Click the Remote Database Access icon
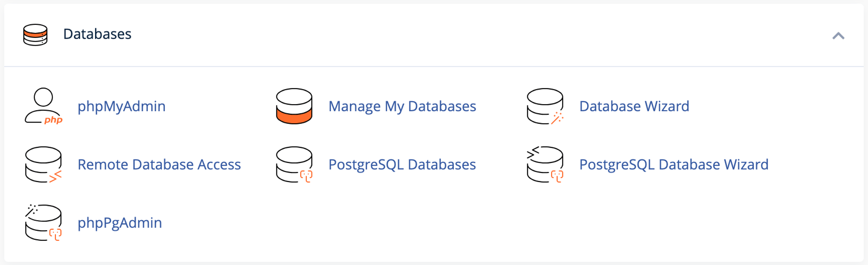 pyautogui.click(x=43, y=164)
